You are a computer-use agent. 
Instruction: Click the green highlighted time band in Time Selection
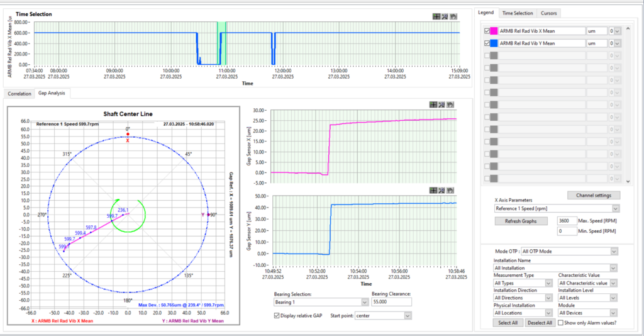[x=221, y=43]
